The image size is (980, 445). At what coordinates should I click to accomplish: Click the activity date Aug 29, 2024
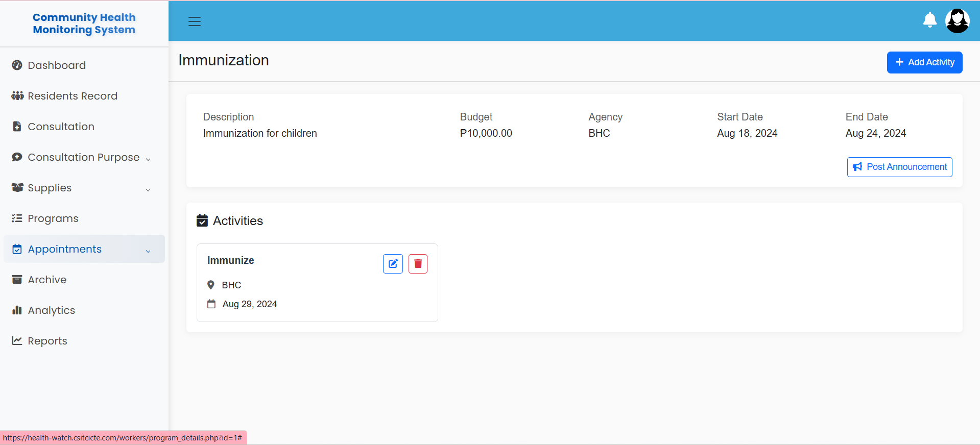tap(250, 304)
